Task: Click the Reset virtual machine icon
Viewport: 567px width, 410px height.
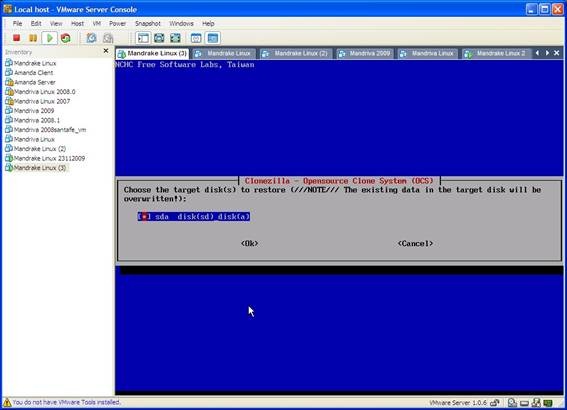Action: pyautogui.click(x=65, y=38)
